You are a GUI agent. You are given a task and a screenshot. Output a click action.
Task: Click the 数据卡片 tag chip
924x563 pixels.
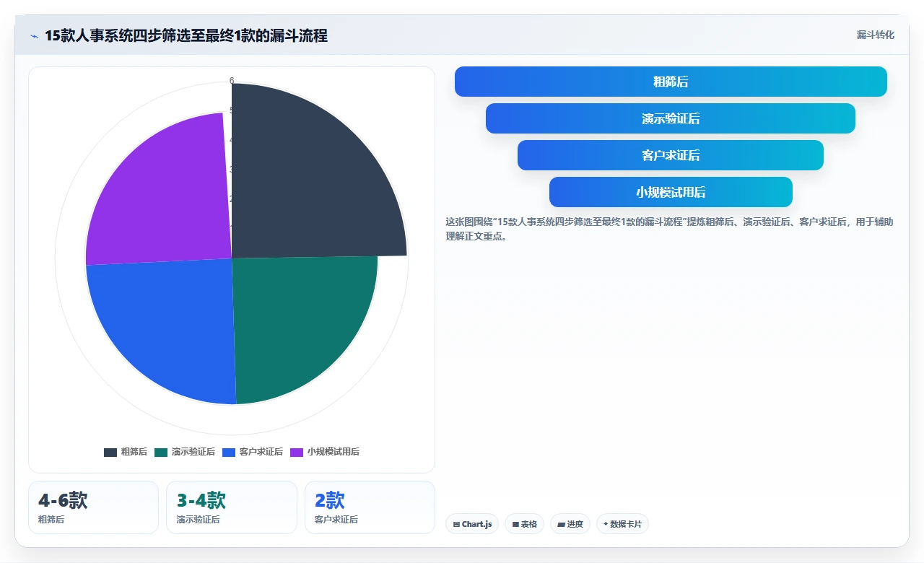coord(622,524)
